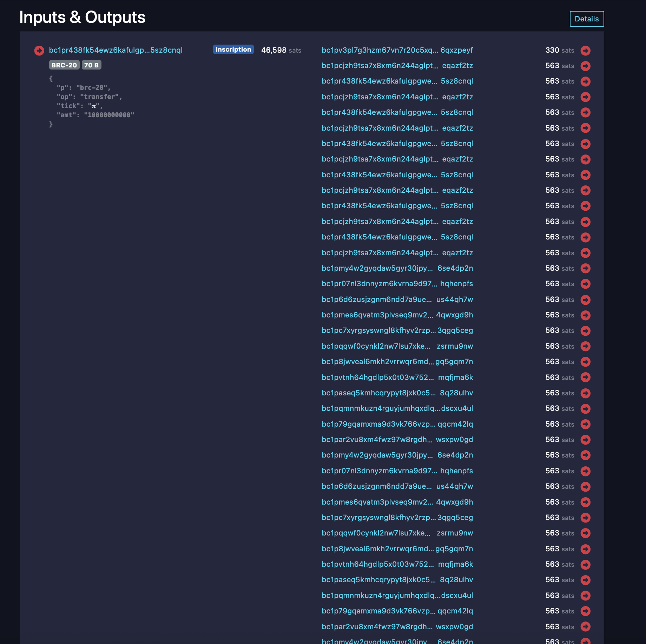Viewport: 646px width, 644px height.
Task: Open first bc1paseq5kmhcqrypyt8jxk0c5... 8q28ulhv address
Action: coord(397,393)
